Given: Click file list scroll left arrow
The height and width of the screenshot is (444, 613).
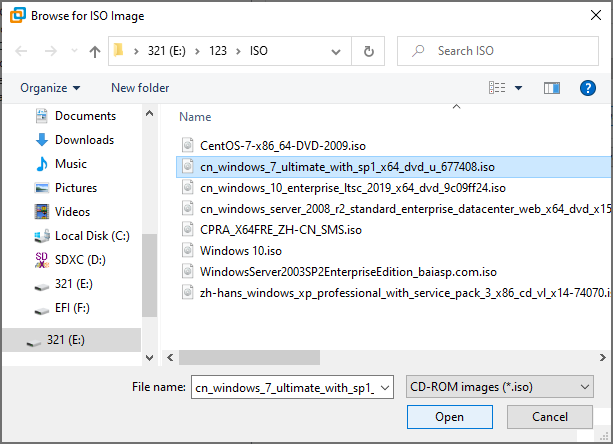Looking at the screenshot, I should (170, 358).
